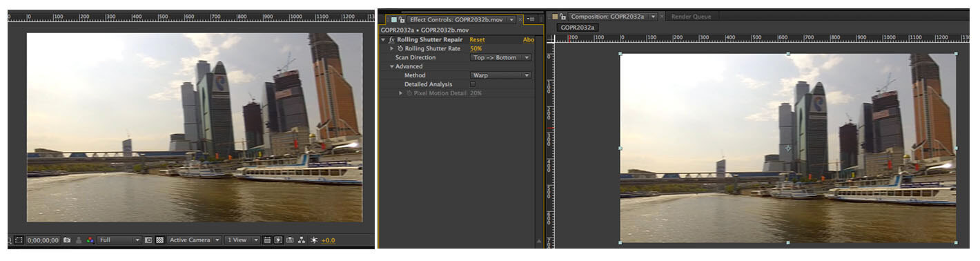The image size is (980, 261).
Task: Click the bottom-right layer handle in Composition viewer
Action: coord(956,242)
